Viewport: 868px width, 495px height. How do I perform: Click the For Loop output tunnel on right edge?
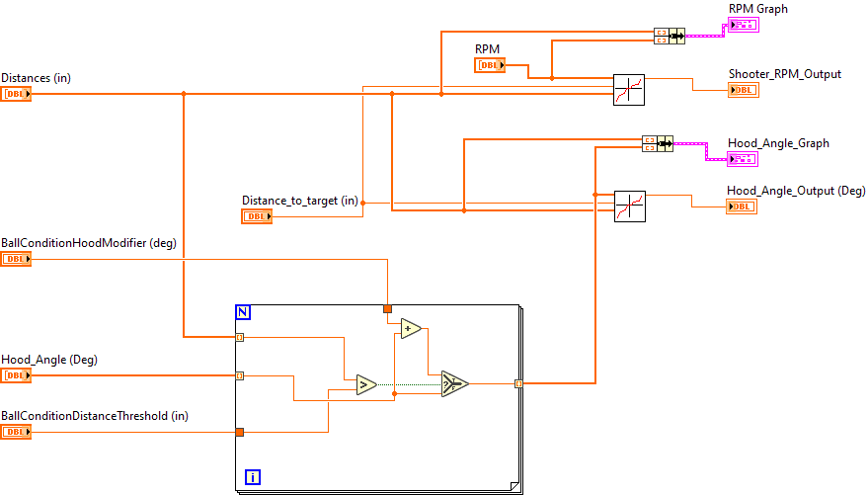pos(519,383)
